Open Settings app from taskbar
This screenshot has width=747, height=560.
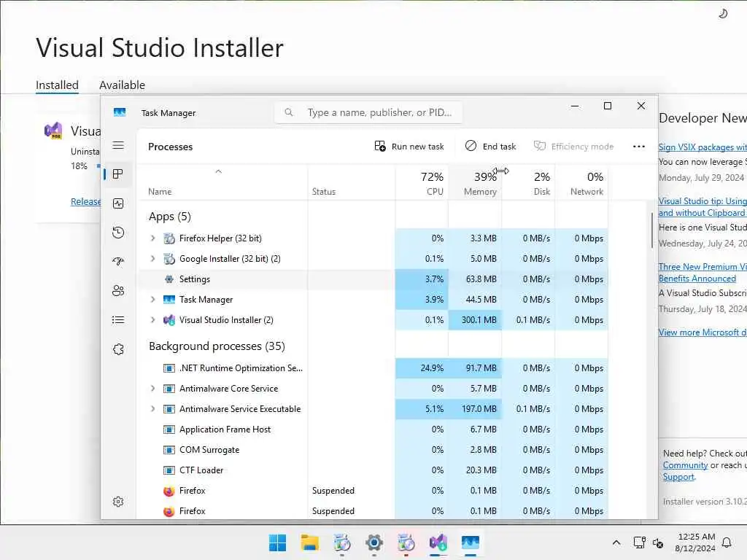coord(374,542)
